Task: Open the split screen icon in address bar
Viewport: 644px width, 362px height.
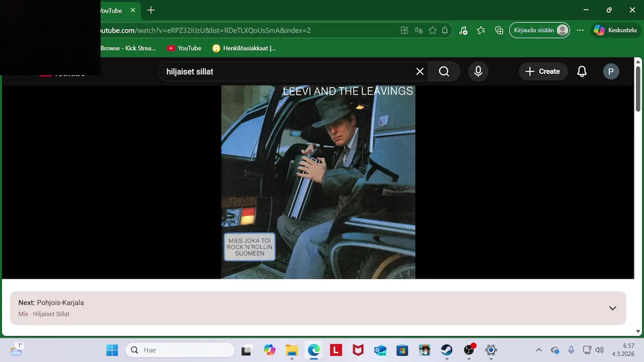Action: coord(405,30)
